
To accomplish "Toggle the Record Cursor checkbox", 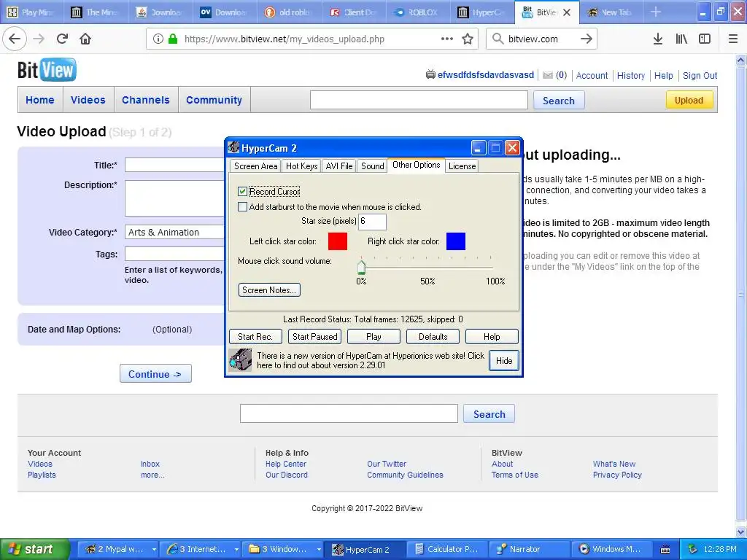I will pyautogui.click(x=242, y=192).
